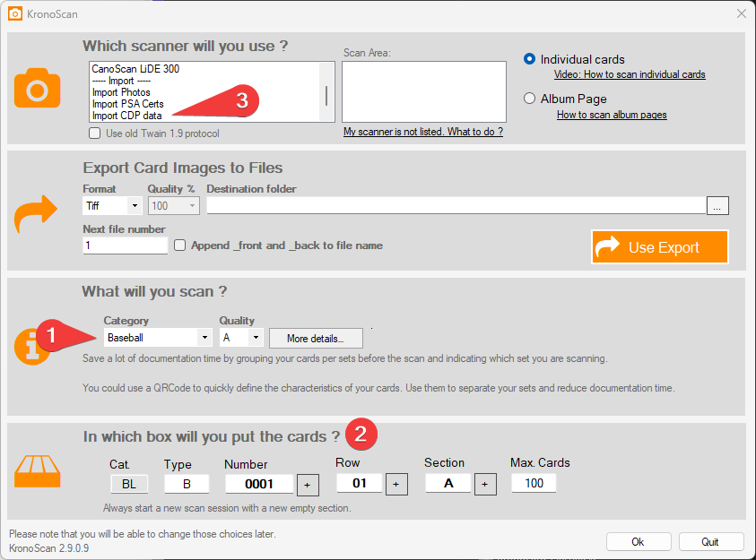Open the My scanner is not listed link
The width and height of the screenshot is (756, 560).
tap(422, 132)
